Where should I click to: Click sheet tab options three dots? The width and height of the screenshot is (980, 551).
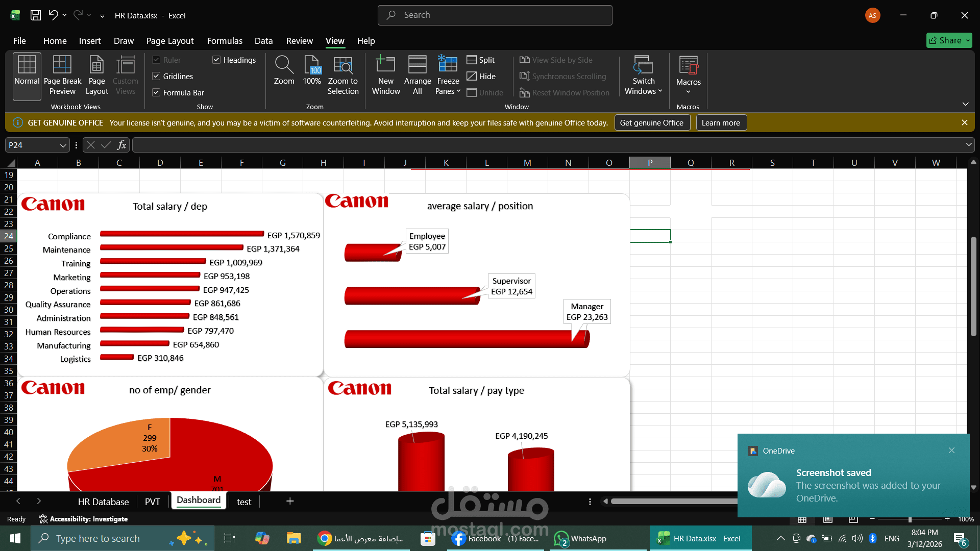(590, 502)
